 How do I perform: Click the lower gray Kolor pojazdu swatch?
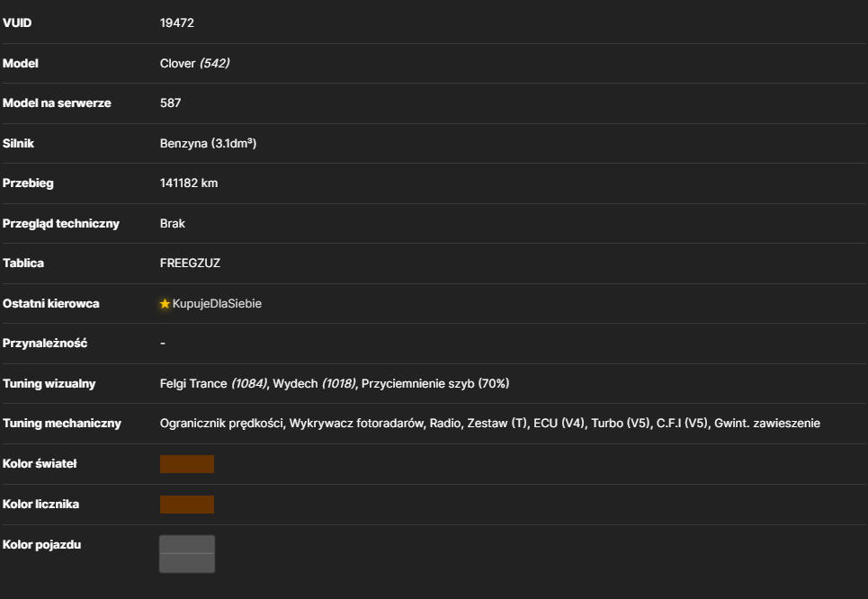click(187, 563)
